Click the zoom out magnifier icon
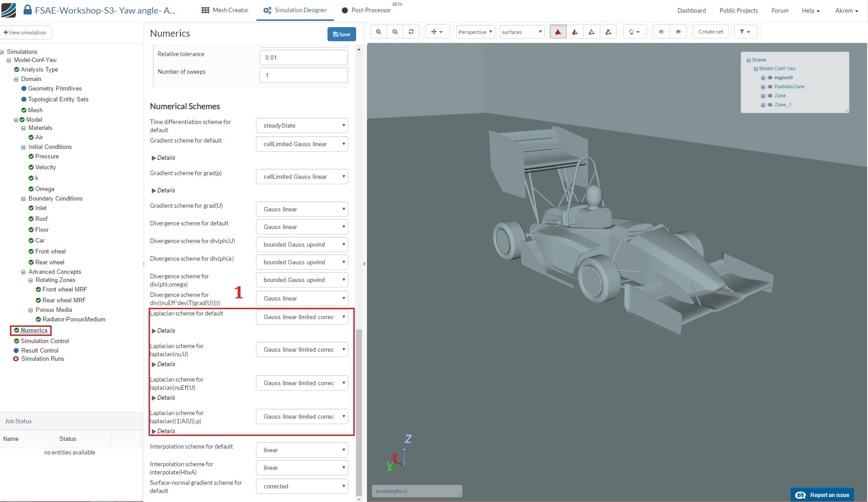 tap(395, 32)
